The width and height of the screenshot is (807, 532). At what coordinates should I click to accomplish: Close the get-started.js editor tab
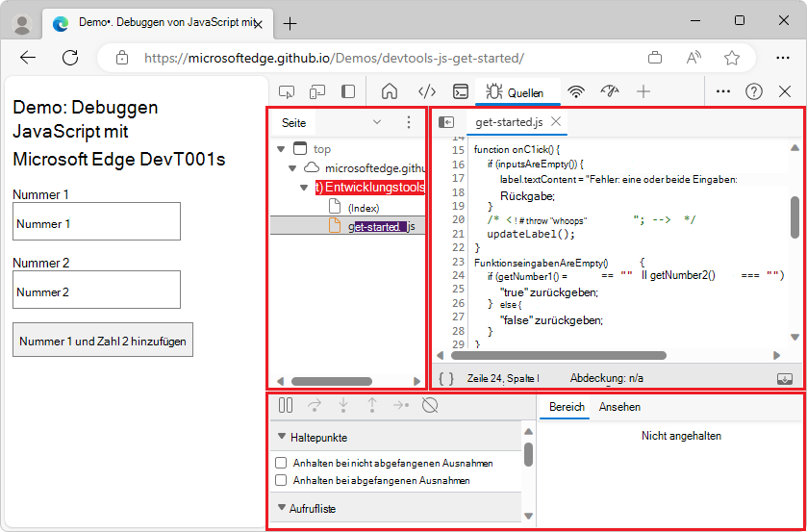[x=556, y=121]
